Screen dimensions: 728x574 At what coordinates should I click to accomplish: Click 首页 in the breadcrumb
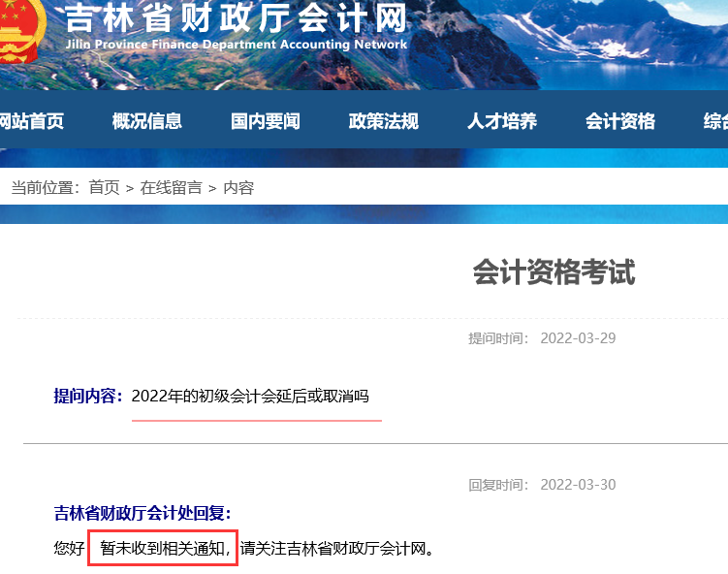pos(104,188)
